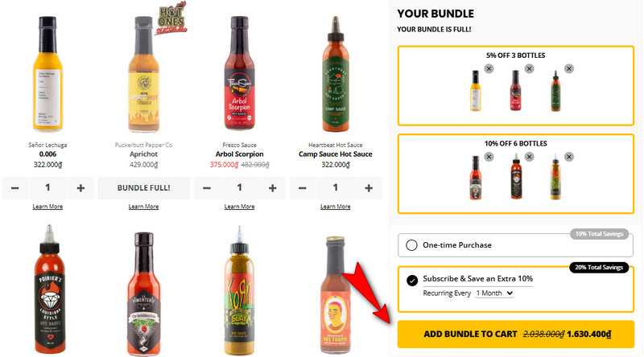Decrease quantity of Arbol Scorpion sauce

[x=207, y=188]
